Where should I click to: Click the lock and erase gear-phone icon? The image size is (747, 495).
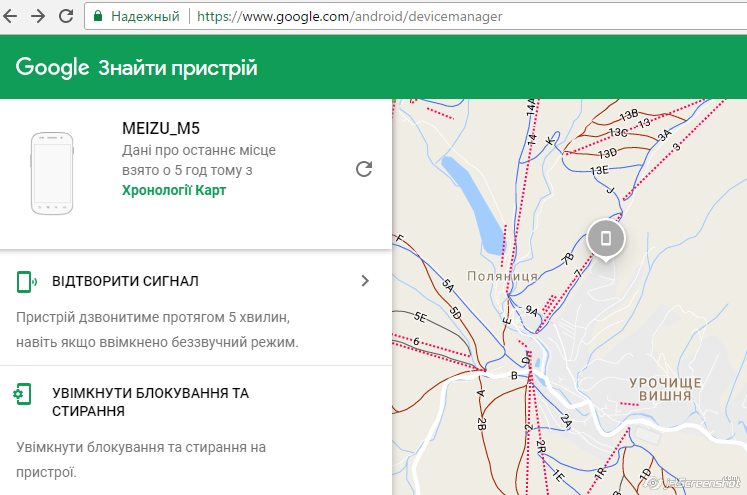[22, 394]
